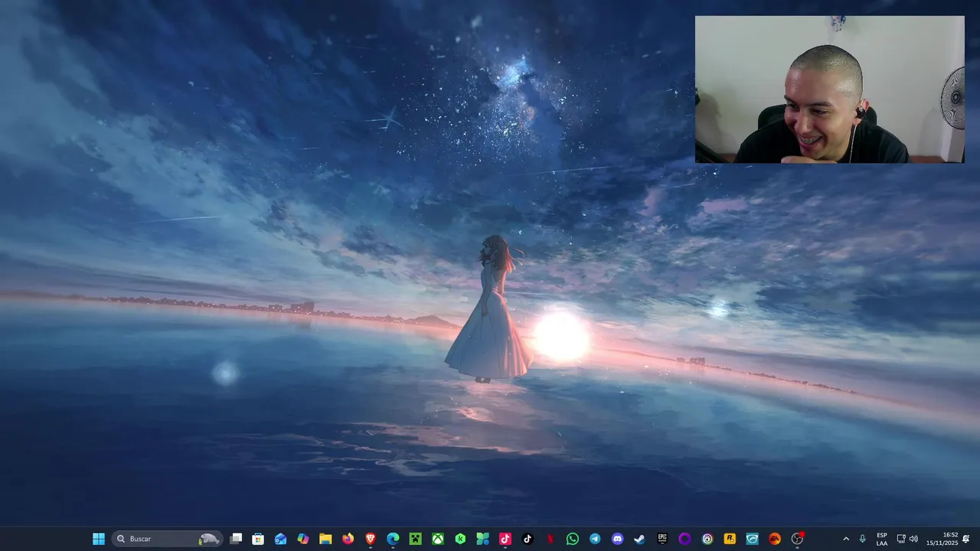Open Telegram from the taskbar
The width and height of the screenshot is (980, 551).
point(595,539)
